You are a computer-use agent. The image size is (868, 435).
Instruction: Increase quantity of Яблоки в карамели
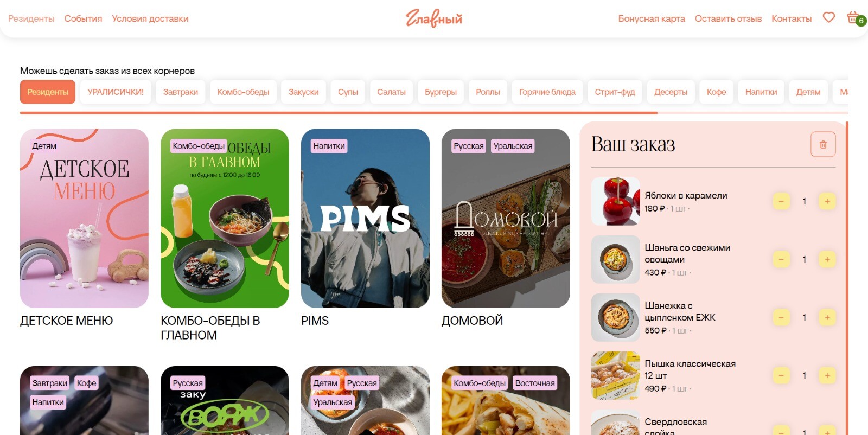point(827,201)
